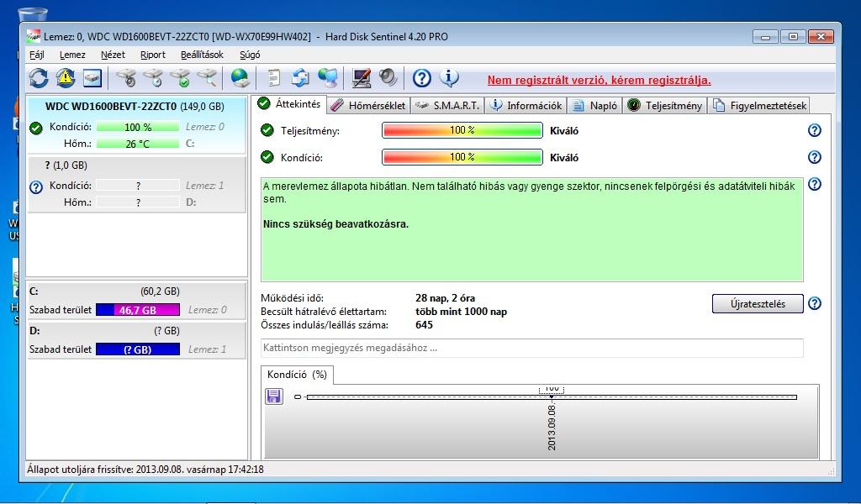
Task: Click the application icon in the title bar
Action: pyautogui.click(x=33, y=36)
